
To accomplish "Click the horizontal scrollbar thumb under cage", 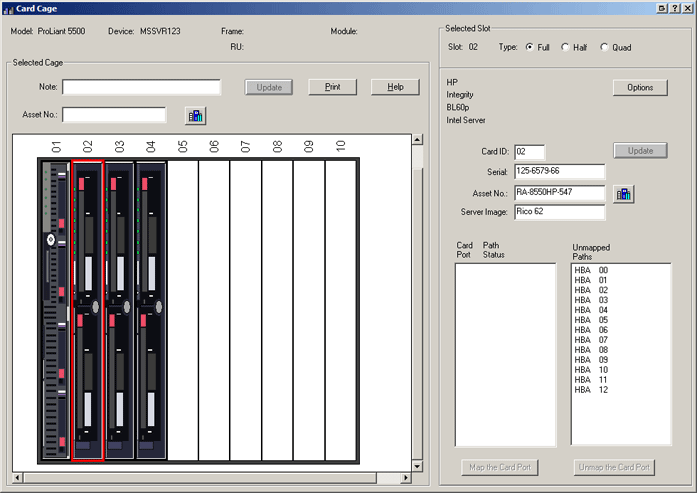I will point(200,478).
